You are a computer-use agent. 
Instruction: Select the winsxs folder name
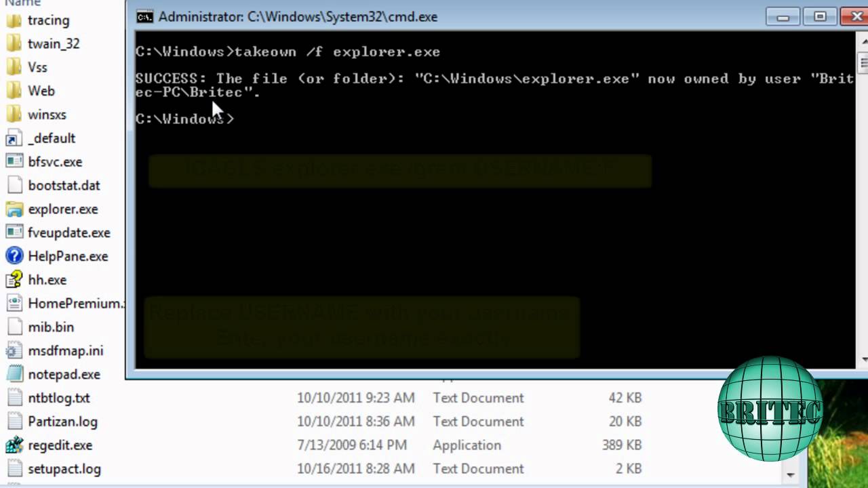pyautogui.click(x=47, y=115)
